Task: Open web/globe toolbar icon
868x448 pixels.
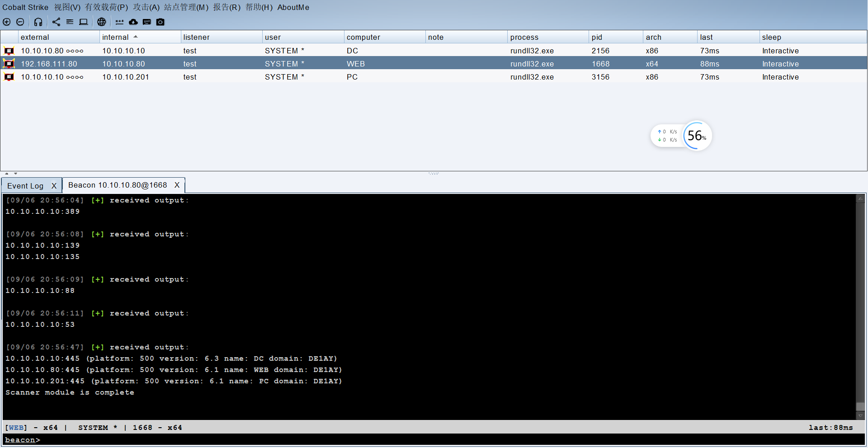Action: click(x=102, y=22)
